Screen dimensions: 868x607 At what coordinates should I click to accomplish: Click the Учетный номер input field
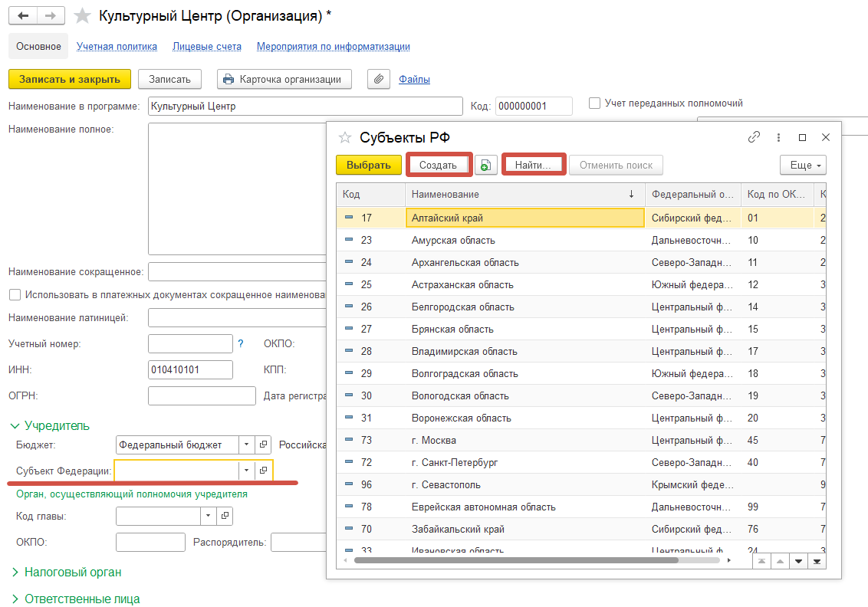click(x=190, y=343)
